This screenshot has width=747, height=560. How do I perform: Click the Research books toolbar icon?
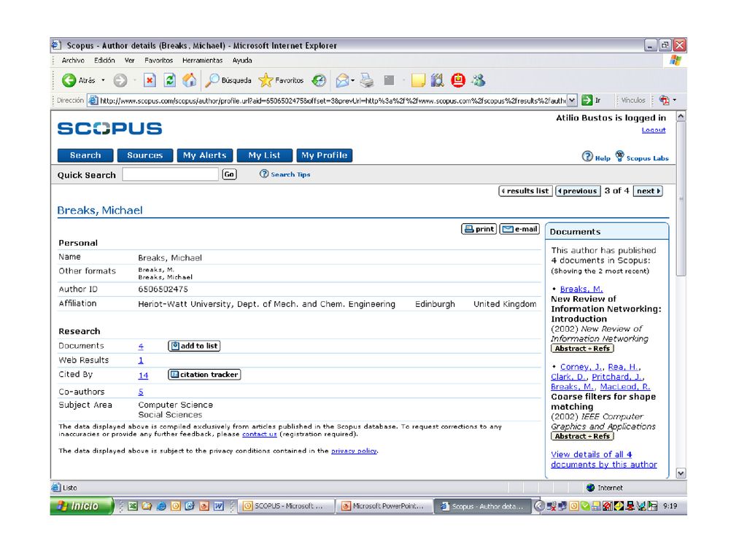[438, 80]
